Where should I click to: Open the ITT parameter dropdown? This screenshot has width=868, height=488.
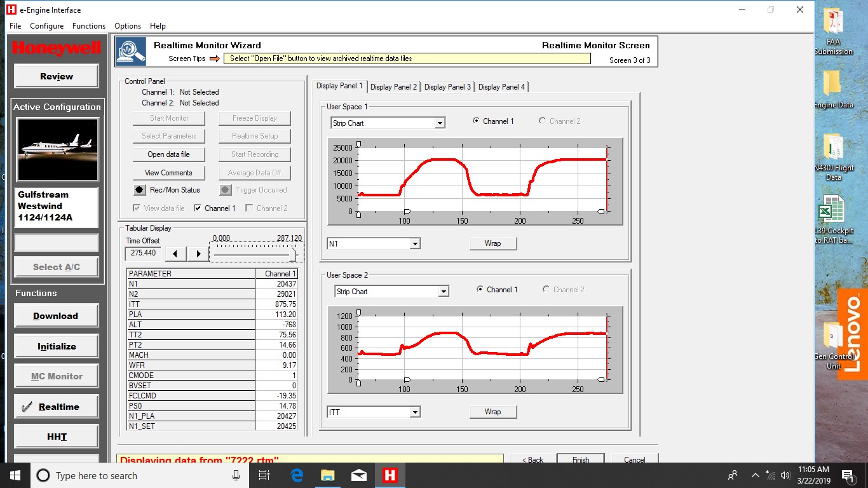coord(415,412)
